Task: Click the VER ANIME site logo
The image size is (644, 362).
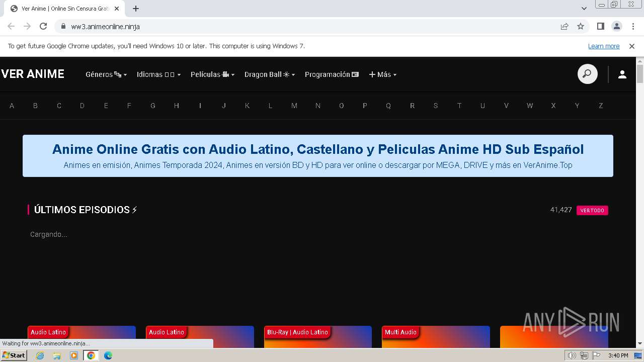Action: click(x=33, y=74)
